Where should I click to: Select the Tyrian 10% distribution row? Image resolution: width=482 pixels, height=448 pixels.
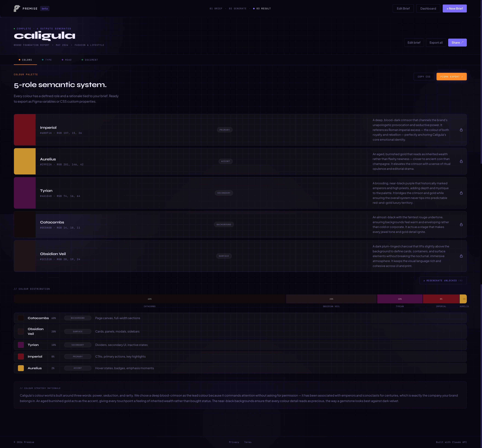coord(240,345)
